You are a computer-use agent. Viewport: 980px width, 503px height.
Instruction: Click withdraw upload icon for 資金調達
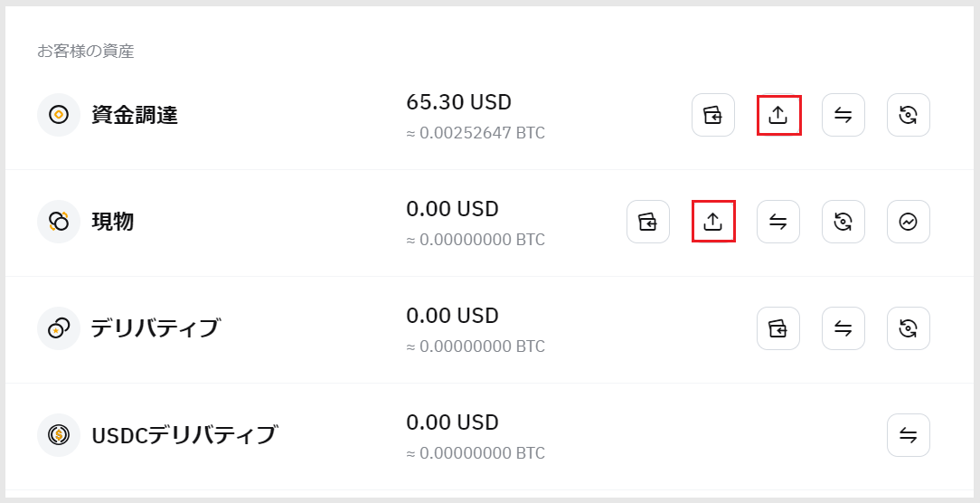point(778,115)
